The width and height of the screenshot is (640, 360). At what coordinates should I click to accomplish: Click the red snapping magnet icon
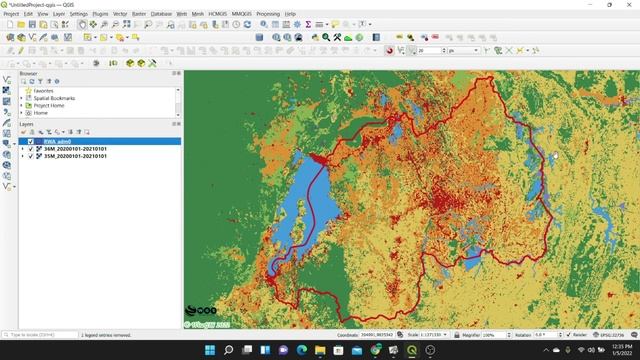pos(389,51)
